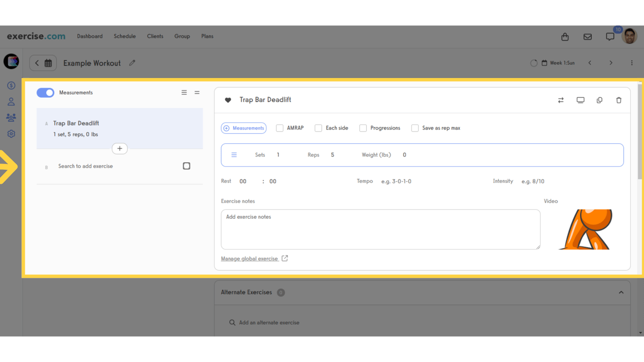Tick the square box in exercise row B

coord(187,166)
